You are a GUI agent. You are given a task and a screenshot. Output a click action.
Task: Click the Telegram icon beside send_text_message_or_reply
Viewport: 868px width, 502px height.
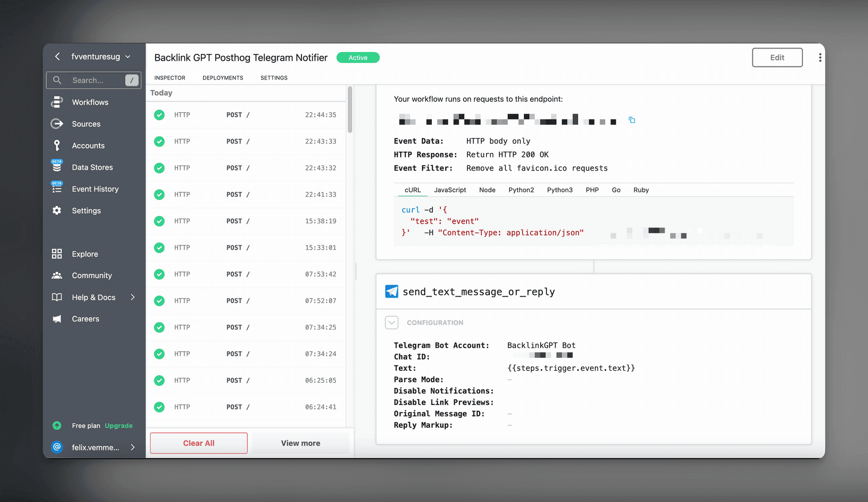392,292
